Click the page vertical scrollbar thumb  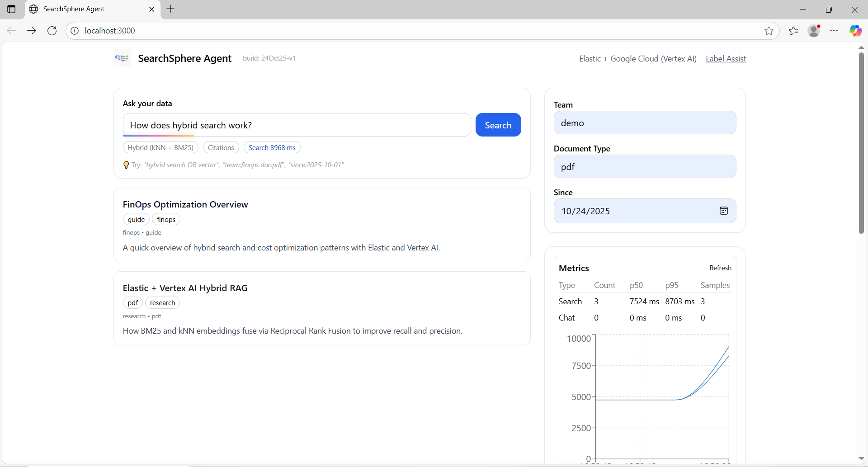[x=861, y=143]
